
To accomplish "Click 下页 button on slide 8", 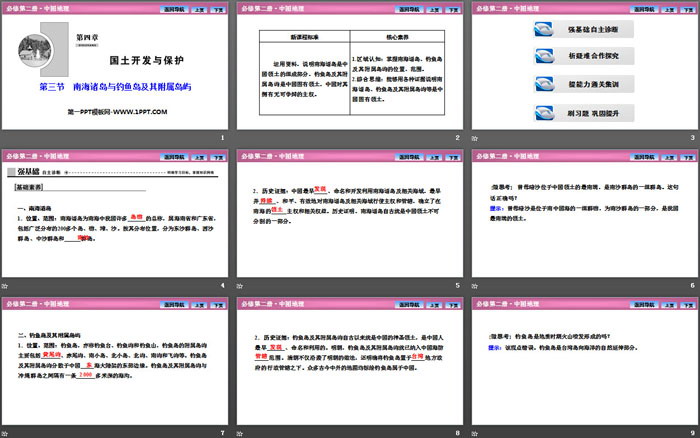I will pyautogui.click(x=453, y=305).
